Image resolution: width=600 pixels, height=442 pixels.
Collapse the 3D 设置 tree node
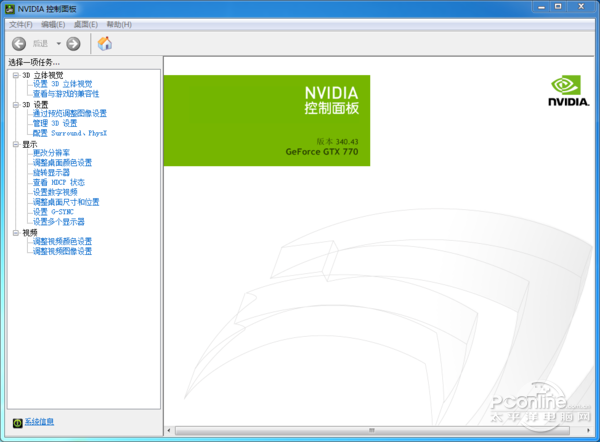click(x=16, y=105)
